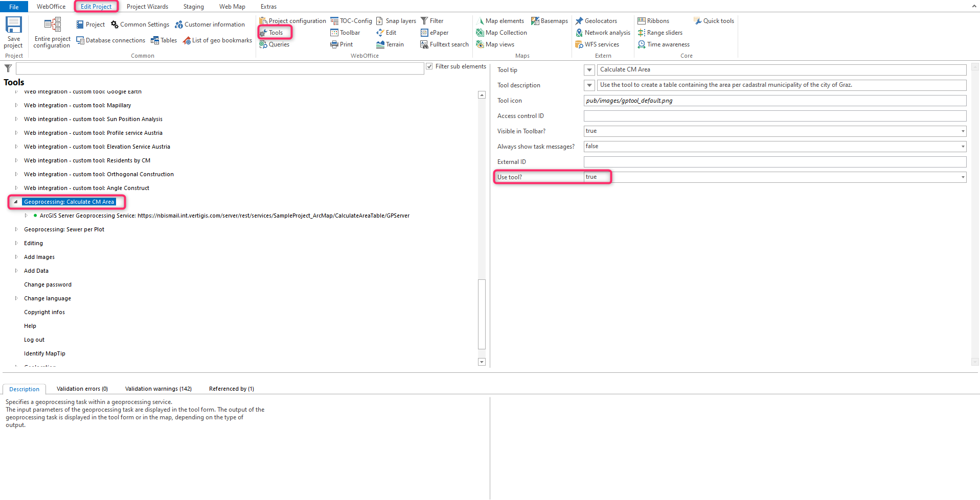Screen dimensions: 980x500
Task: Collapse the Geoprocessing: Calculate CM Area node
Action: [17, 202]
